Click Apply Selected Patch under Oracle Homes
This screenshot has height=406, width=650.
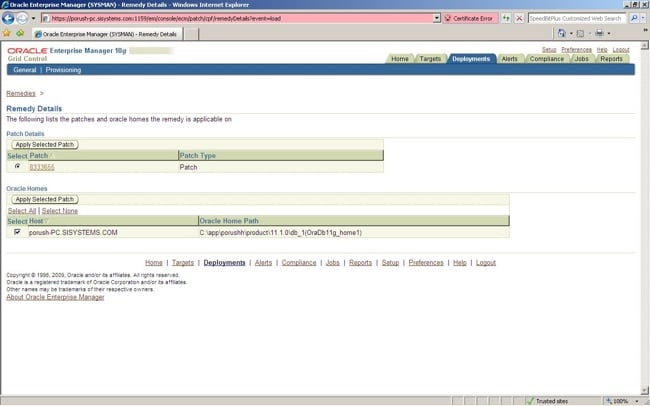(45, 199)
